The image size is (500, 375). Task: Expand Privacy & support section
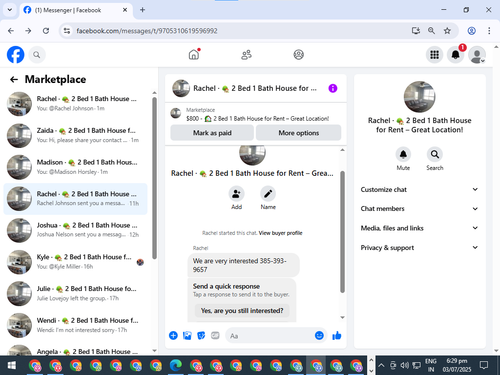click(419, 248)
